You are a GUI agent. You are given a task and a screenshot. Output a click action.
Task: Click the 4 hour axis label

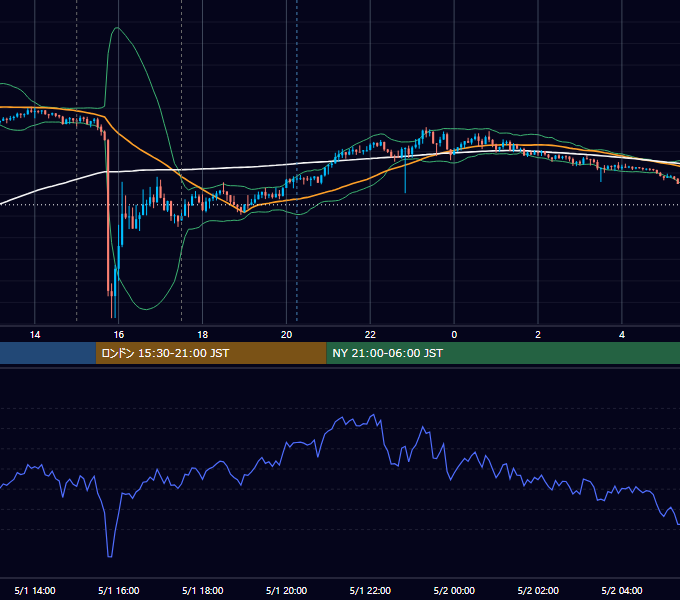point(622,335)
